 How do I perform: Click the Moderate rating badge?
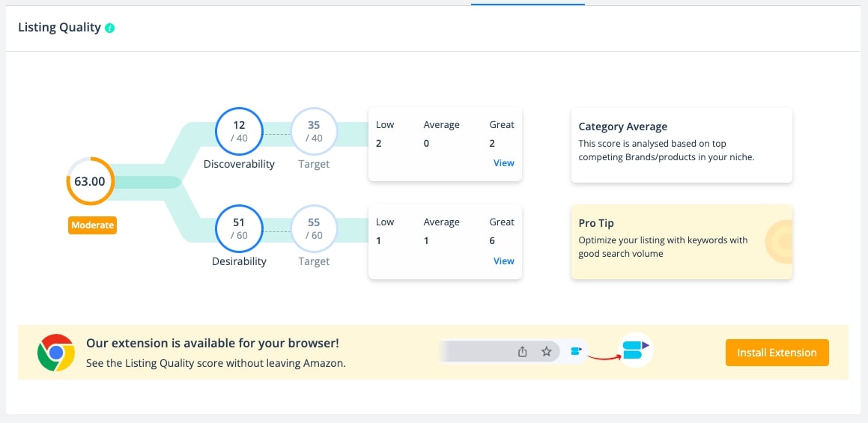tap(92, 225)
